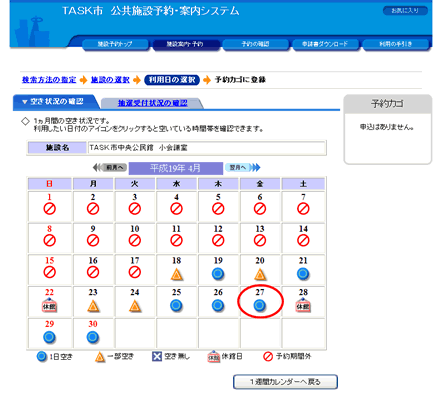The width and height of the screenshot is (440, 395).
Task: Go to next month with 翌月へ
Action: (242, 167)
